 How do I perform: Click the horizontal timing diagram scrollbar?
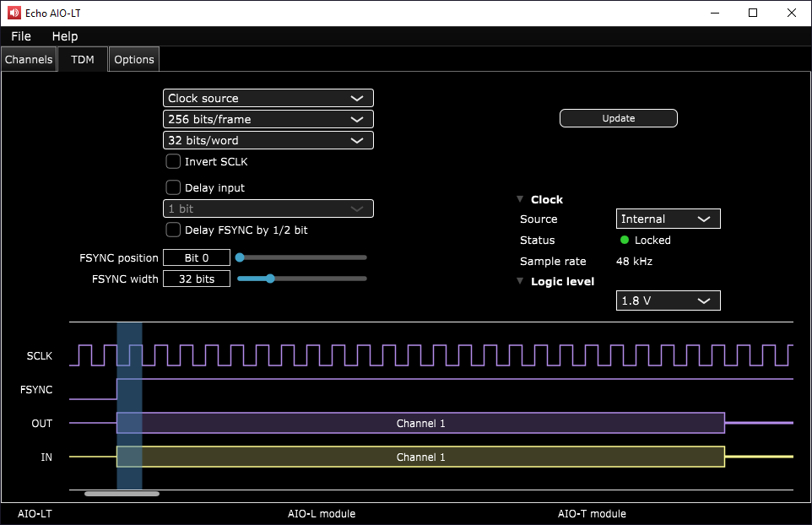(x=122, y=493)
